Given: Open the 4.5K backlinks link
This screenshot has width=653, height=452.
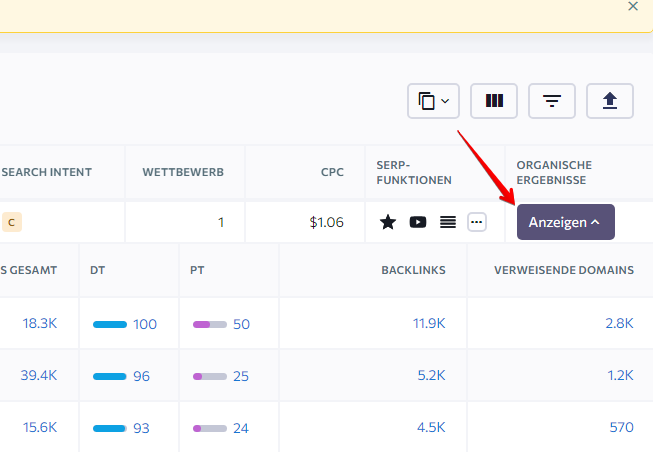Looking at the screenshot, I should click(x=431, y=427).
